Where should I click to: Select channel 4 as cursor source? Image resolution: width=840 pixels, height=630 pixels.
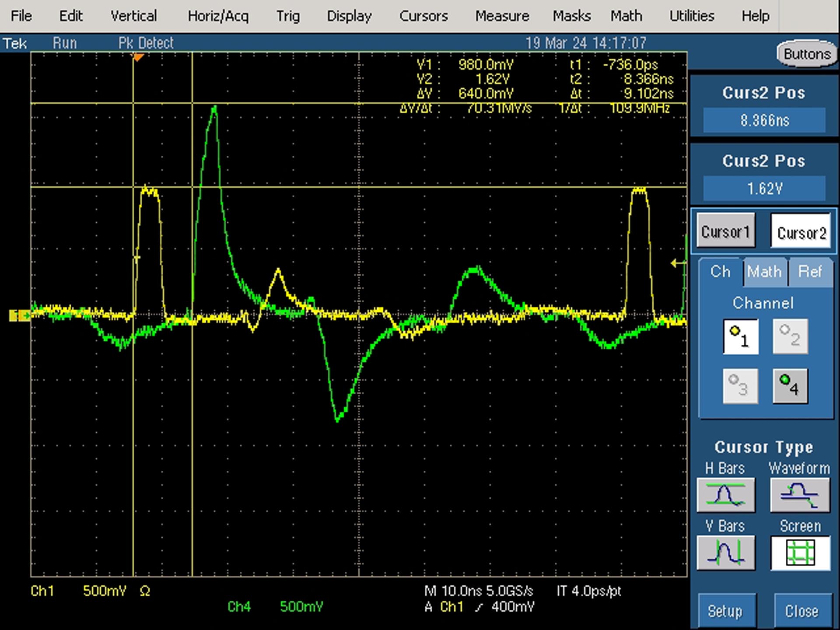coord(790,386)
